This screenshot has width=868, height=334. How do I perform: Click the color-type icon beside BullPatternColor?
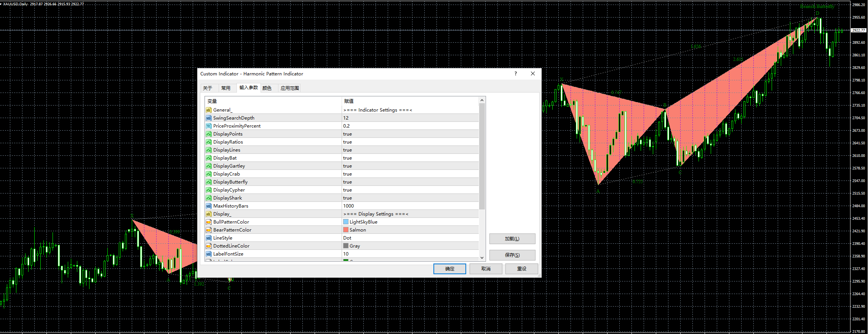pos(208,222)
